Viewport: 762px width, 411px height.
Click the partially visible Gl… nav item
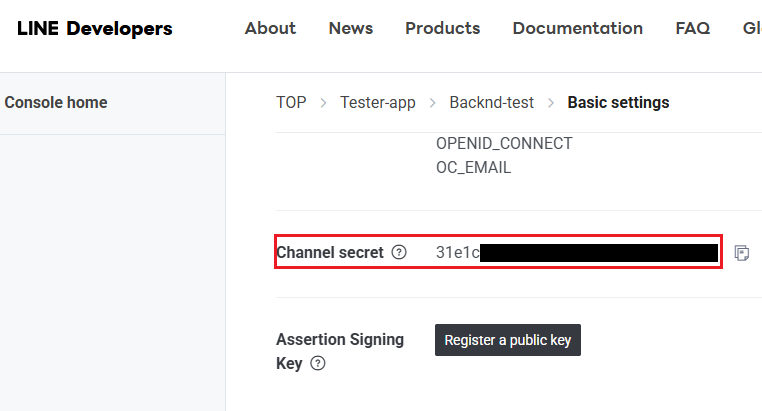click(x=751, y=28)
